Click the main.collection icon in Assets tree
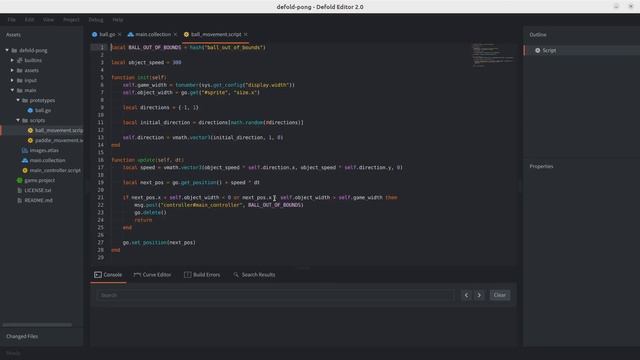640x360 pixels. [25, 160]
